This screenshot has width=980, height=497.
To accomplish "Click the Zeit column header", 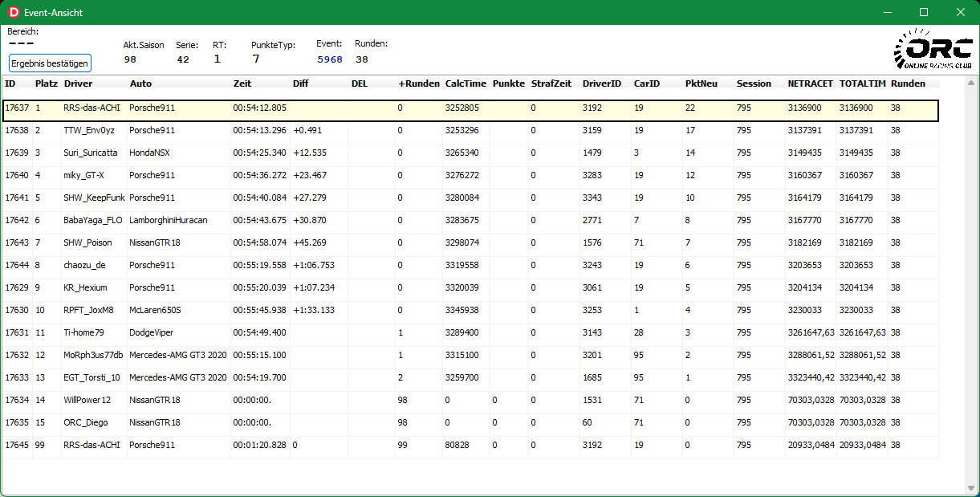I will [242, 84].
